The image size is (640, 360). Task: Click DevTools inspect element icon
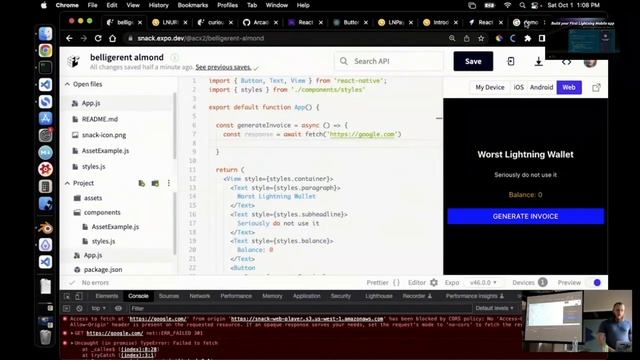67,296
